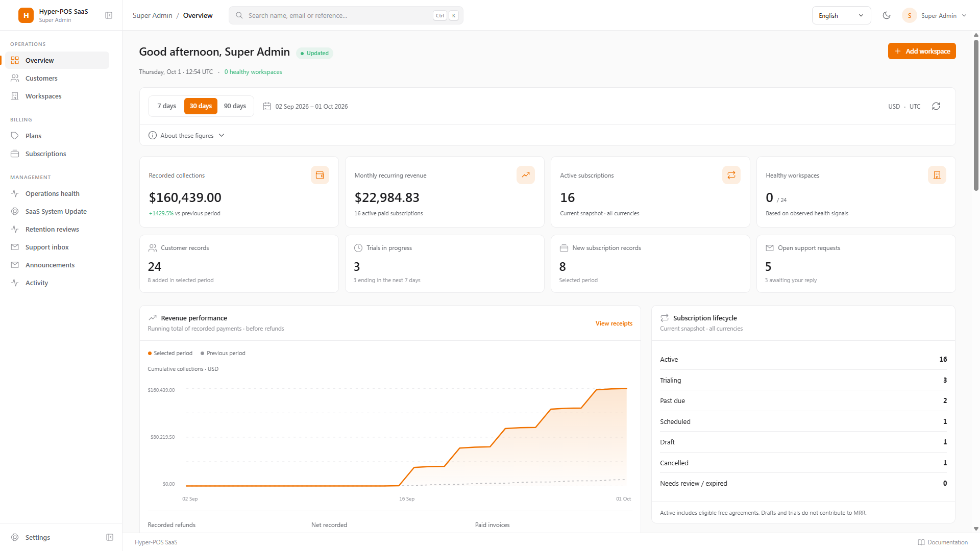Click the Trials in progress clock icon
This screenshot has height=551, width=980.
coord(358,248)
